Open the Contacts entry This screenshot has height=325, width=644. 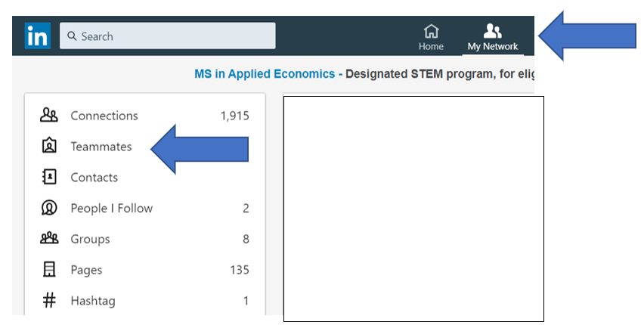coord(94,178)
